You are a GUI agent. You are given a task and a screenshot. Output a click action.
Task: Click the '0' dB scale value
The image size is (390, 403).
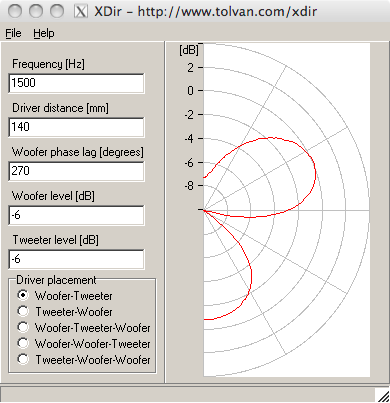tap(190, 90)
